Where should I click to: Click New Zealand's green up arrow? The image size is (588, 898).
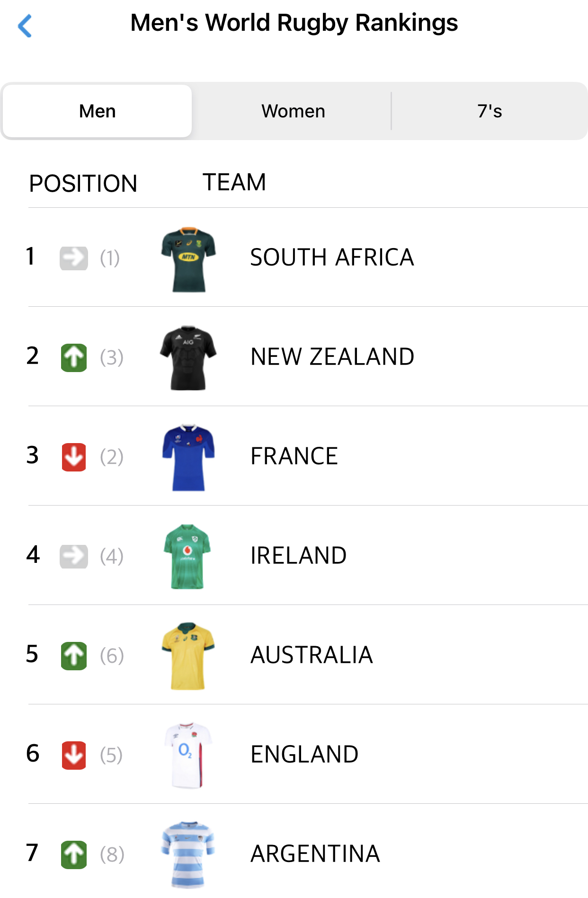click(74, 357)
